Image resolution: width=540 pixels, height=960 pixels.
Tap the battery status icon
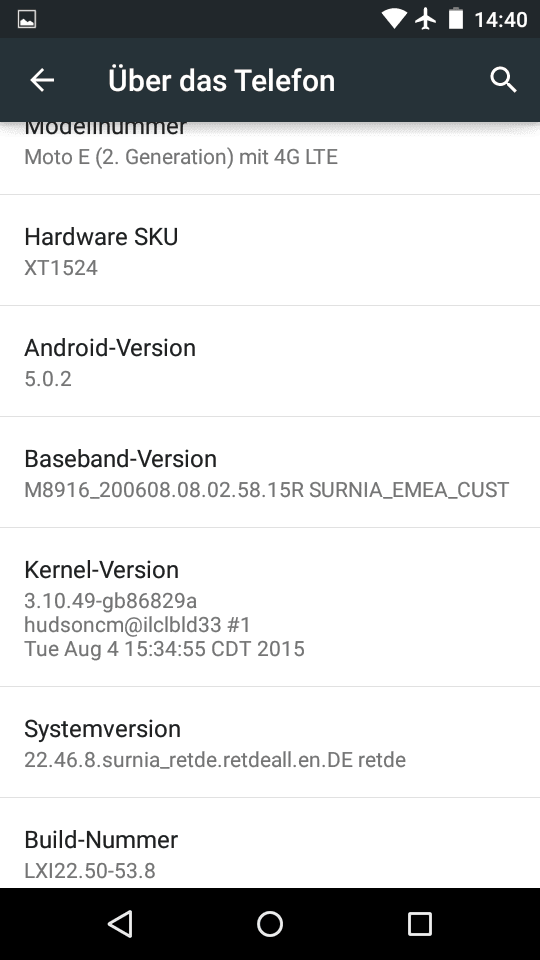coord(456,19)
